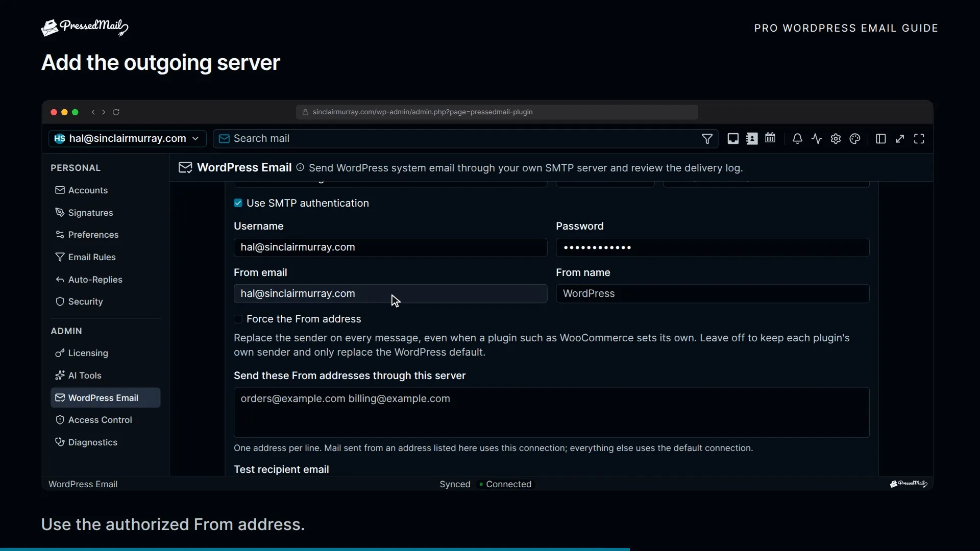
Task: Open Access Control in the sidebar
Action: tap(106, 420)
